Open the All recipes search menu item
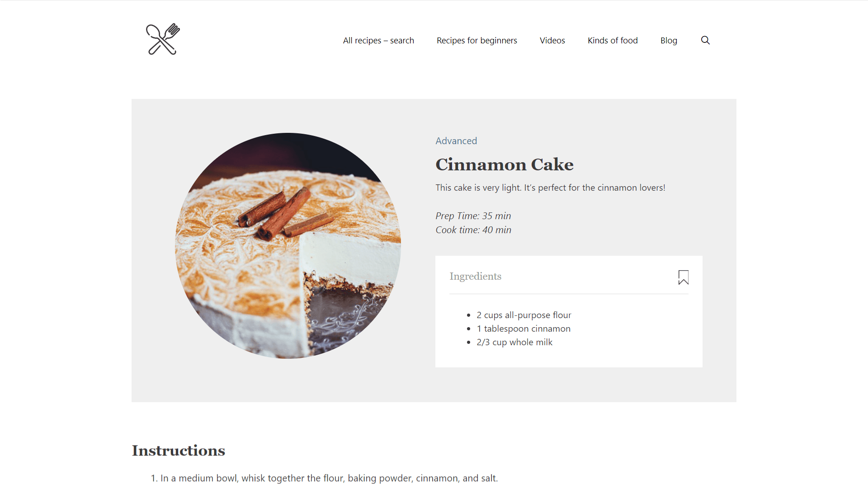Image resolution: width=868 pixels, height=488 pixels. (x=378, y=40)
